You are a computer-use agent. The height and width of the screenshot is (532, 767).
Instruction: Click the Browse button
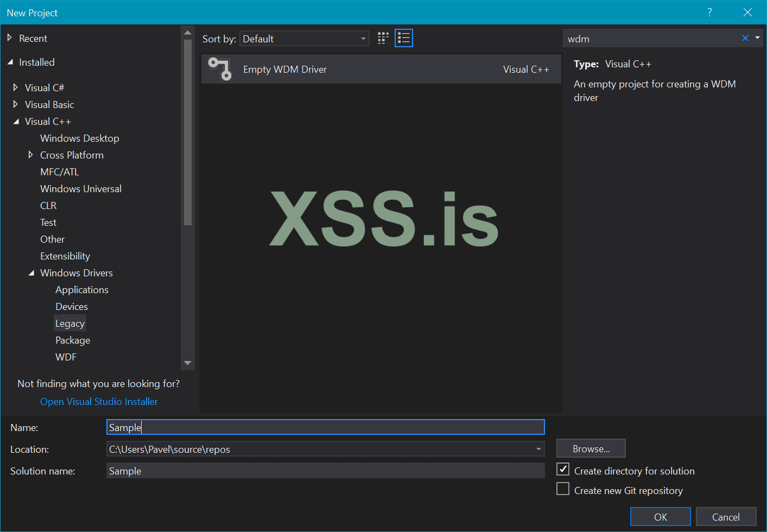pyautogui.click(x=591, y=448)
